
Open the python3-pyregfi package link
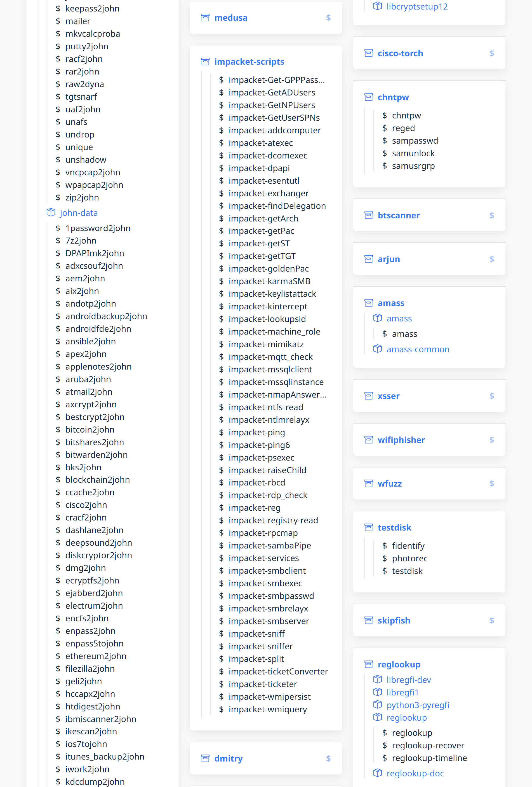[418, 705]
